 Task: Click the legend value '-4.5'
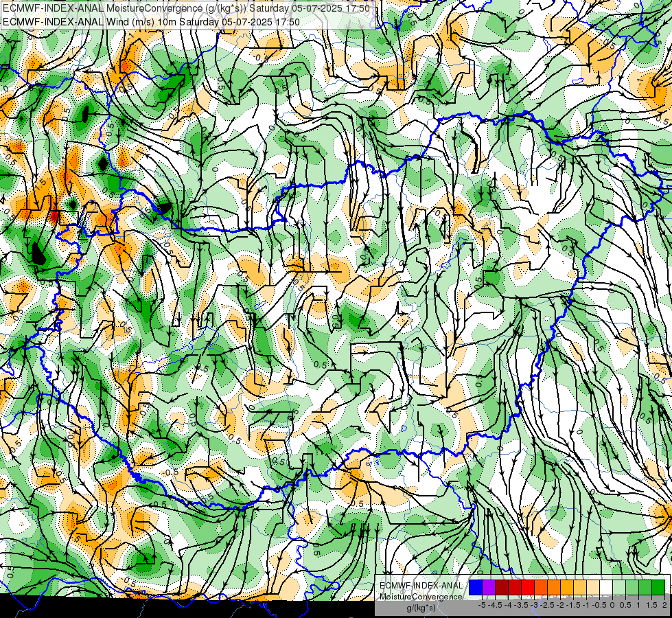(495, 605)
